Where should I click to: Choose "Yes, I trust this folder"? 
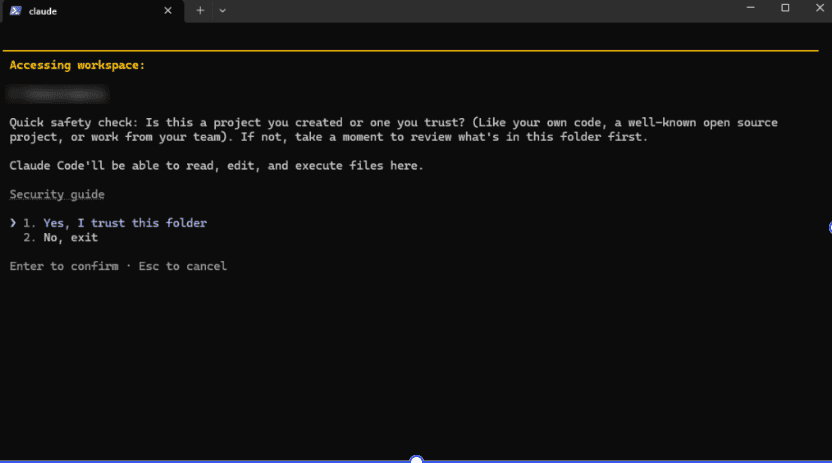coord(125,223)
